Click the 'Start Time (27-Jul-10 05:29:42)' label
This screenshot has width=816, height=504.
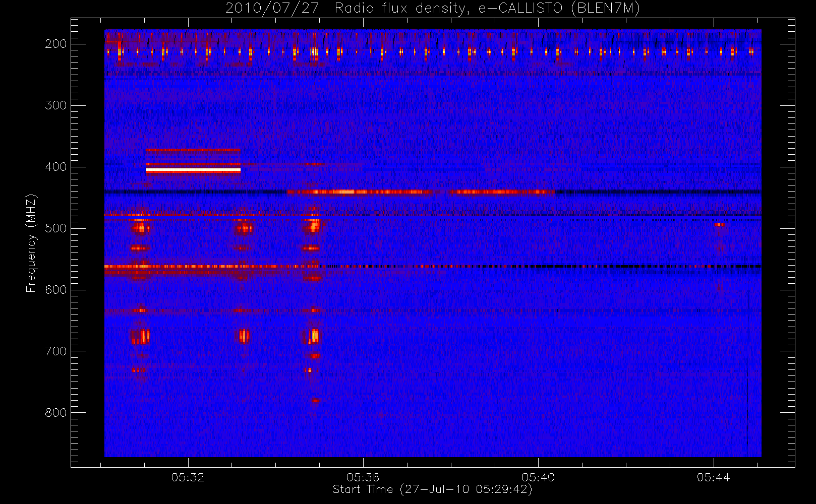[432, 489]
